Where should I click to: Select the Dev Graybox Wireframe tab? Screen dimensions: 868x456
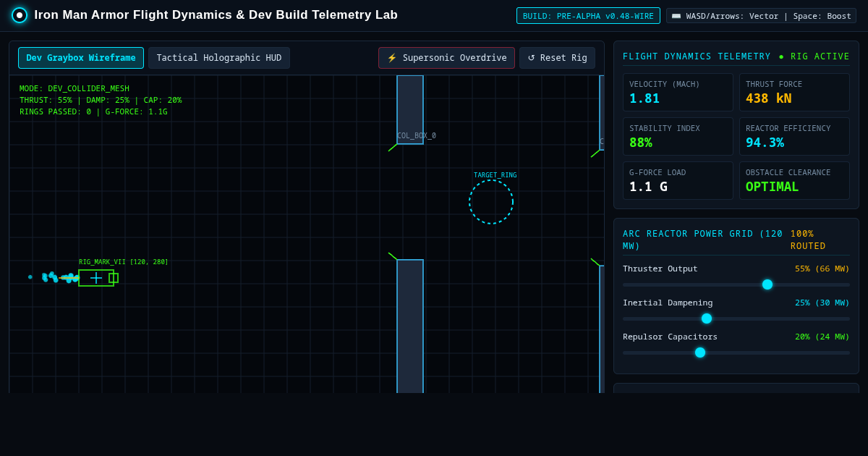81,58
